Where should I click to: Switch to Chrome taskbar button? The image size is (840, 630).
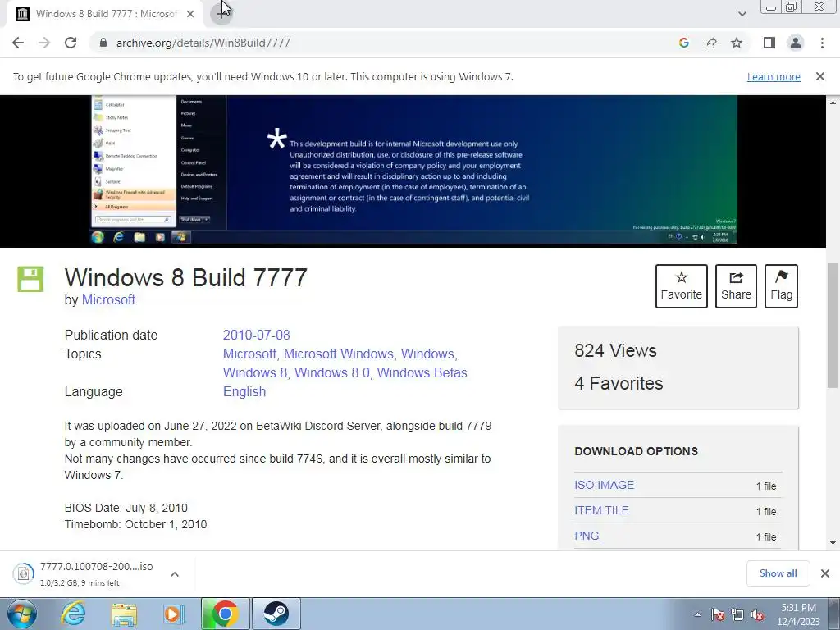pos(225,614)
